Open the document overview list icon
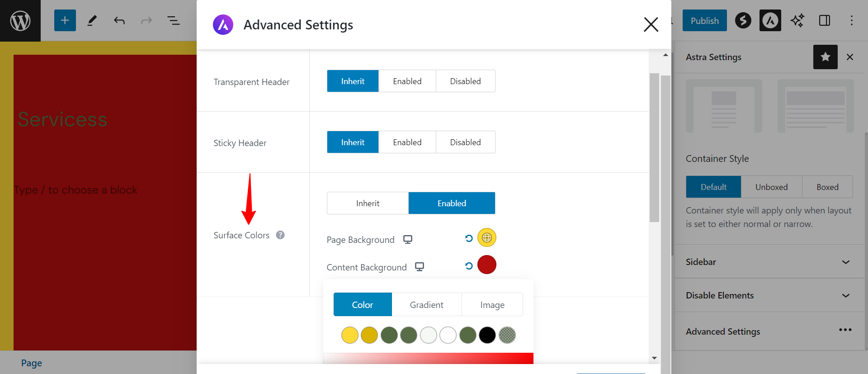The height and width of the screenshot is (374, 868). tap(173, 20)
